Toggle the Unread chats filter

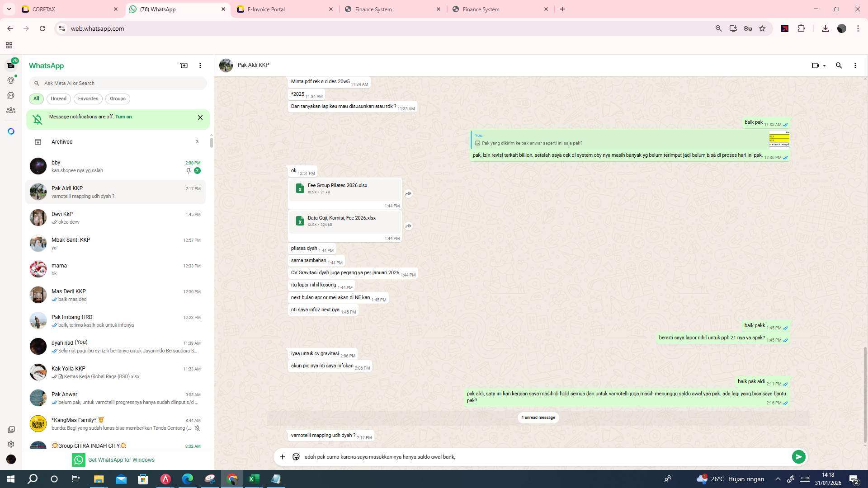tap(58, 99)
